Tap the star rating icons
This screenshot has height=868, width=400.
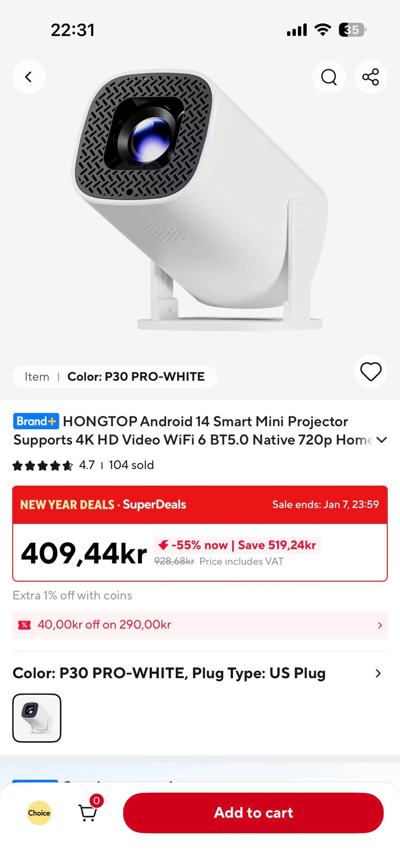pos(42,465)
